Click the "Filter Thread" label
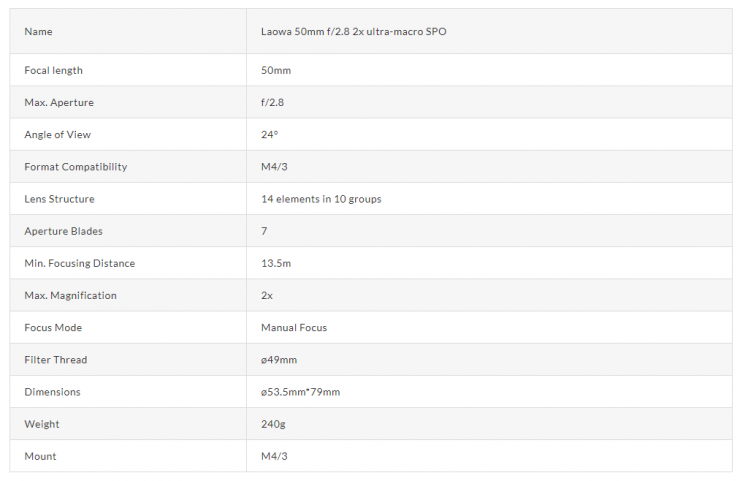740x481 pixels. [57, 360]
